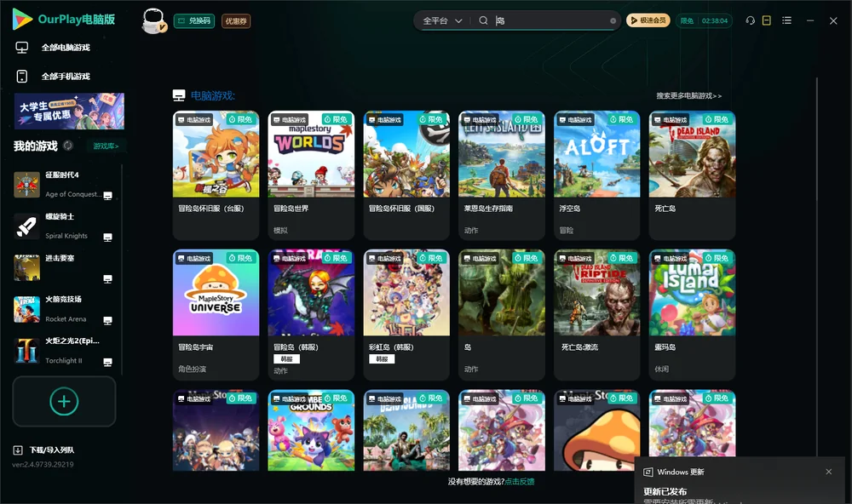Click the user avatar icon
The image size is (852, 504).
[x=153, y=21]
